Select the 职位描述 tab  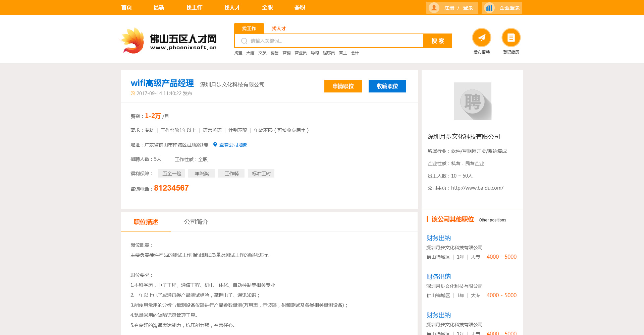click(146, 222)
